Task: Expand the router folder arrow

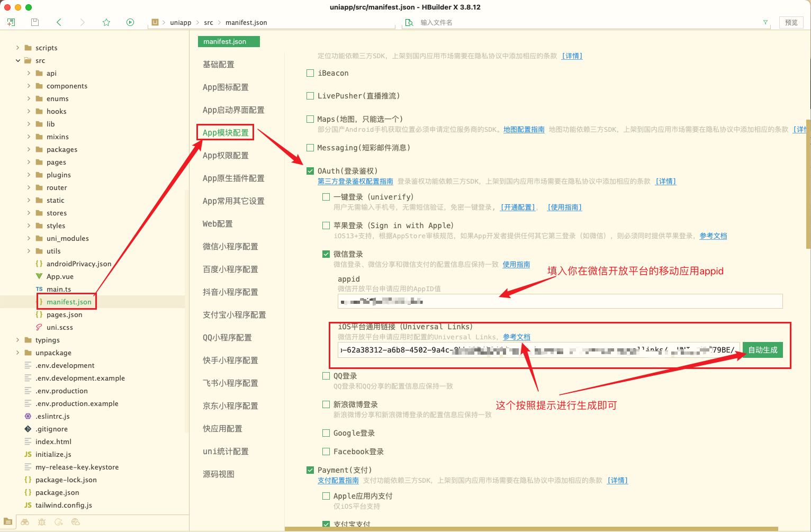Action: [29, 187]
